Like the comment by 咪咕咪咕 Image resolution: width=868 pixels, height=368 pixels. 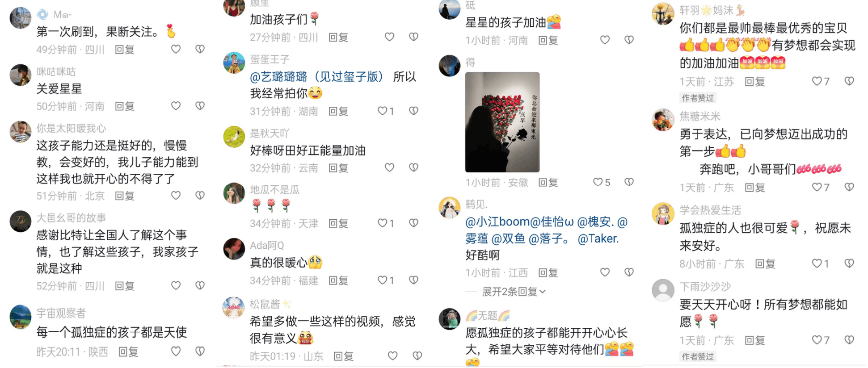click(x=176, y=106)
